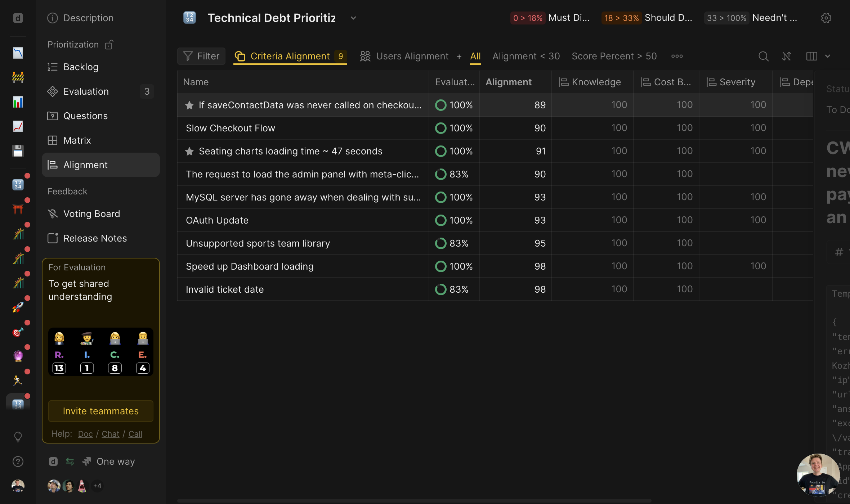Open the help question mark icon
The height and width of the screenshot is (504, 850).
tap(18, 462)
